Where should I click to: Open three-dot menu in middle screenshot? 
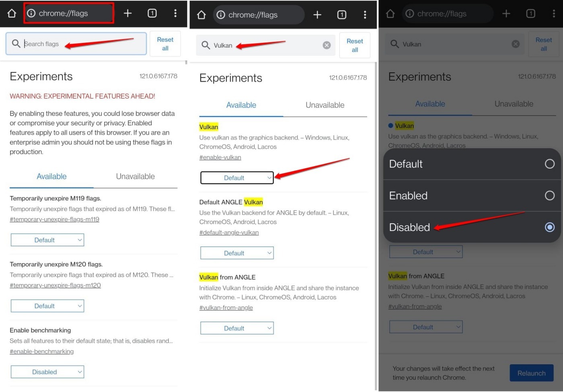(365, 15)
